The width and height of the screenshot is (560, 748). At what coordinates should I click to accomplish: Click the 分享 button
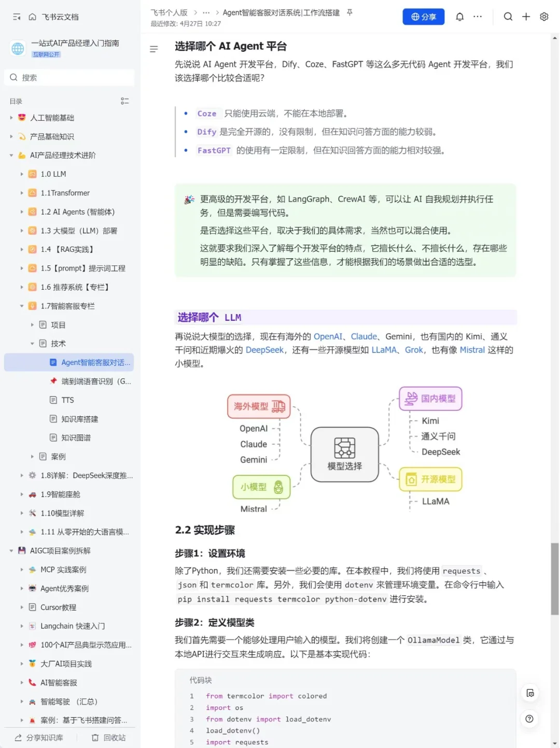coord(424,17)
